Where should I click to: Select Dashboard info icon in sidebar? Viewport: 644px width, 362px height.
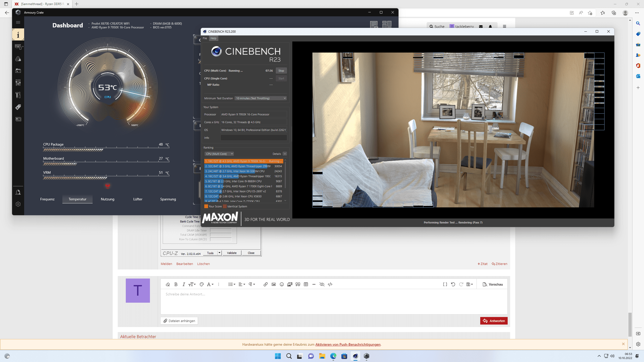18,34
